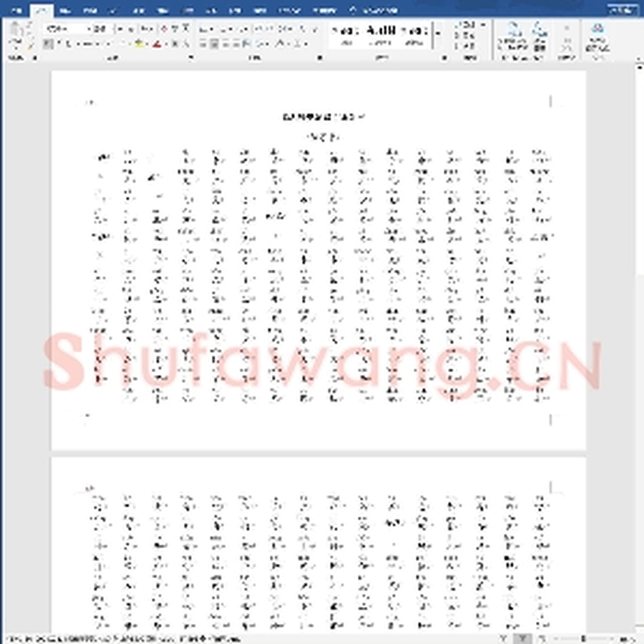This screenshot has width=644, height=644.
Task: Apply the red font color
Action: 157,43
